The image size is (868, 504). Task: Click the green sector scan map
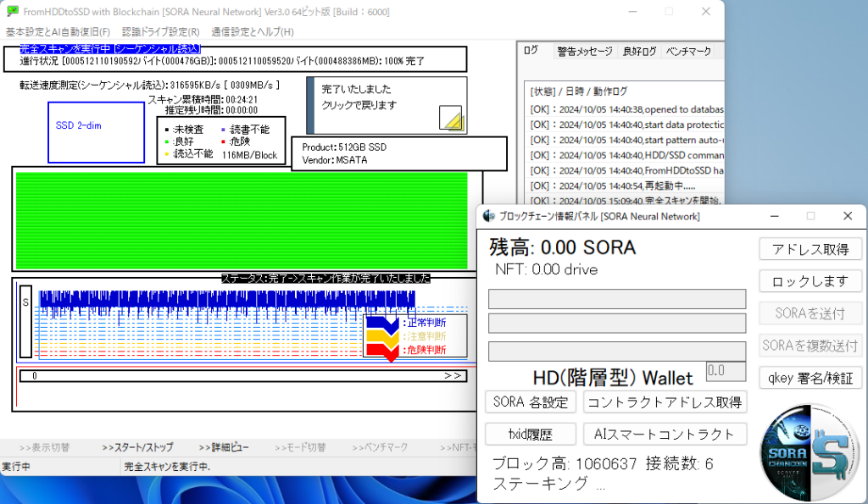pyautogui.click(x=242, y=221)
